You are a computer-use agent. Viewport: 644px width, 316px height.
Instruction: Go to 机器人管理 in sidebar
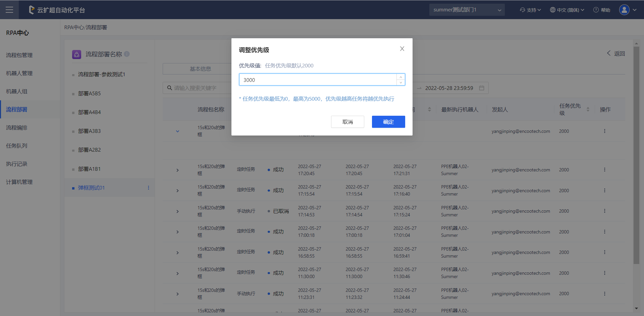tap(19, 73)
